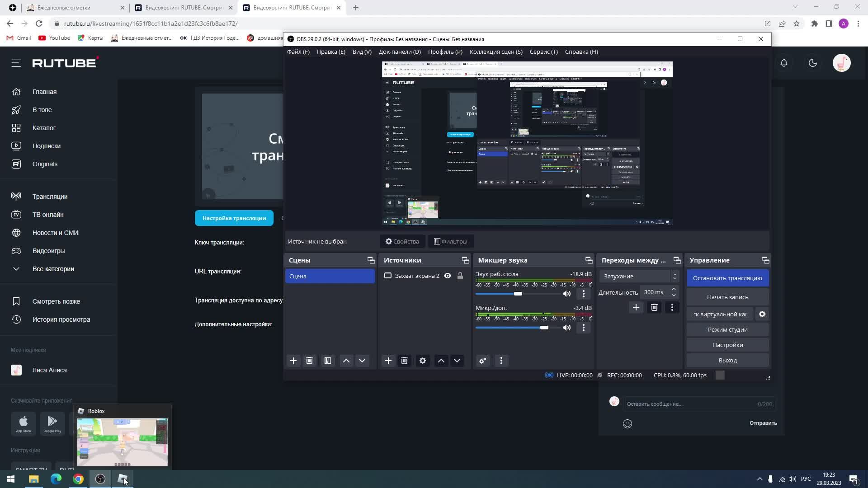Adjust the Микр./доп. volume slider
868x488 pixels.
(544, 328)
